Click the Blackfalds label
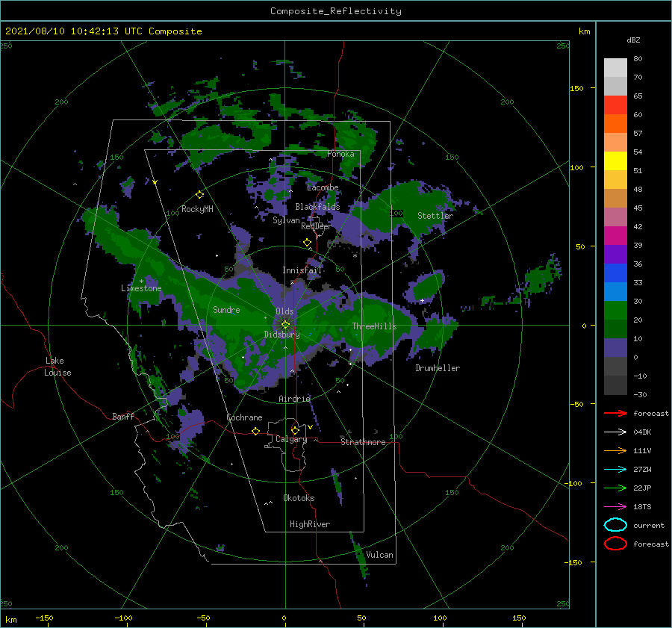Image resolution: width=672 pixels, height=628 pixels. click(317, 207)
